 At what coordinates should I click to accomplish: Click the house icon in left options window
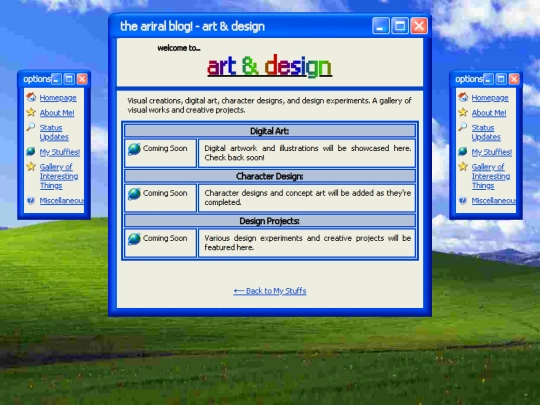(x=31, y=97)
